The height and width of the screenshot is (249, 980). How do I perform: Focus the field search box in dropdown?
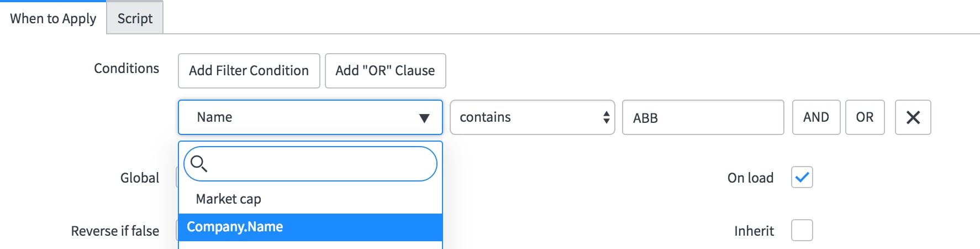click(310, 164)
